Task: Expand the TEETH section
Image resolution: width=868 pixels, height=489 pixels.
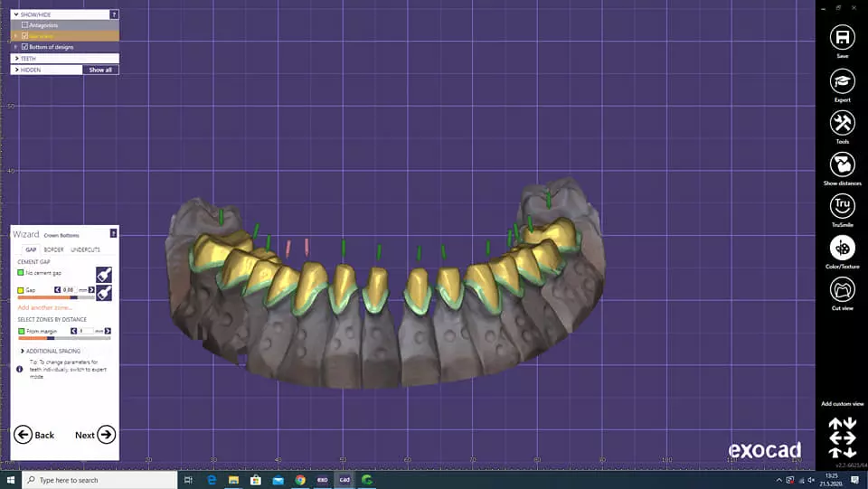Action: pyautogui.click(x=16, y=59)
